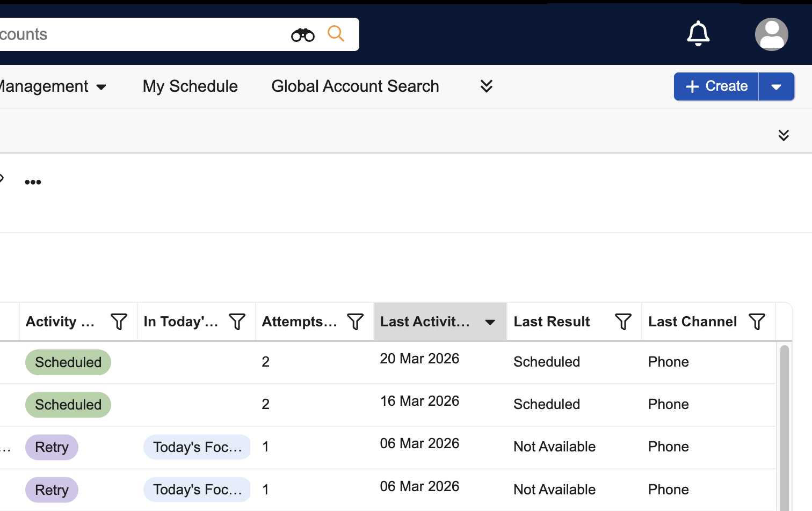
Task: Open the user profile avatar menu
Action: click(x=771, y=34)
